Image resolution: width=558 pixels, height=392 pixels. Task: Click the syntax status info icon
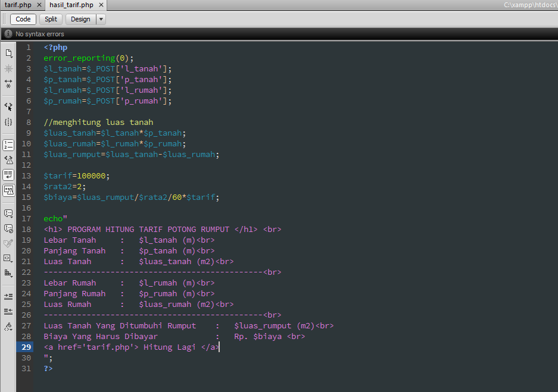(8, 34)
